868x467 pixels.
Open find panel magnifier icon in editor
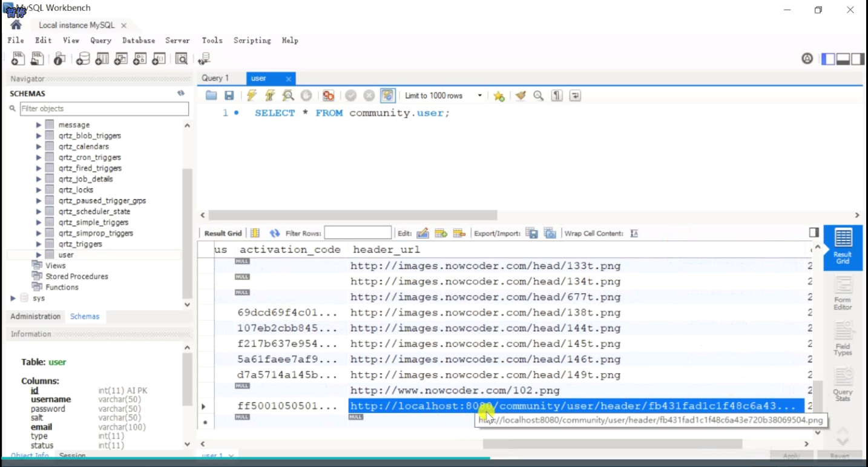click(538, 96)
